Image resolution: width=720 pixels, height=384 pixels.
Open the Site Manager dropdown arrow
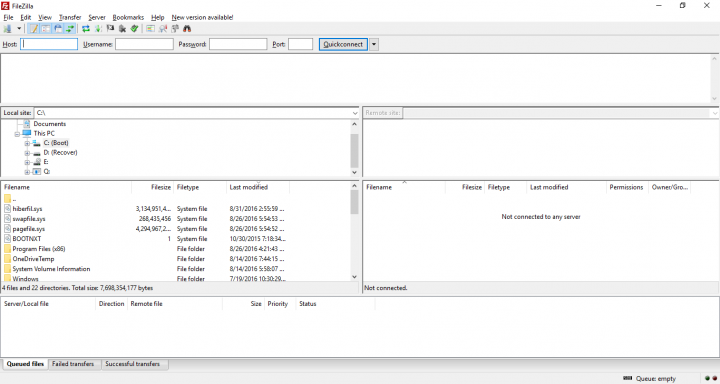(19, 28)
